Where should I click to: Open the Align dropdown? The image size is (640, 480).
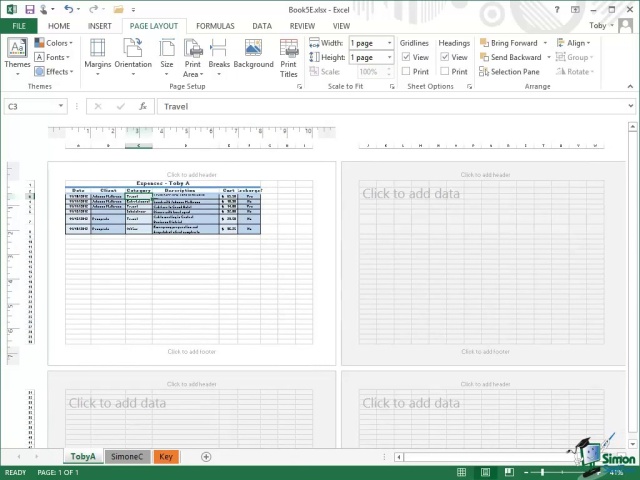click(x=573, y=43)
